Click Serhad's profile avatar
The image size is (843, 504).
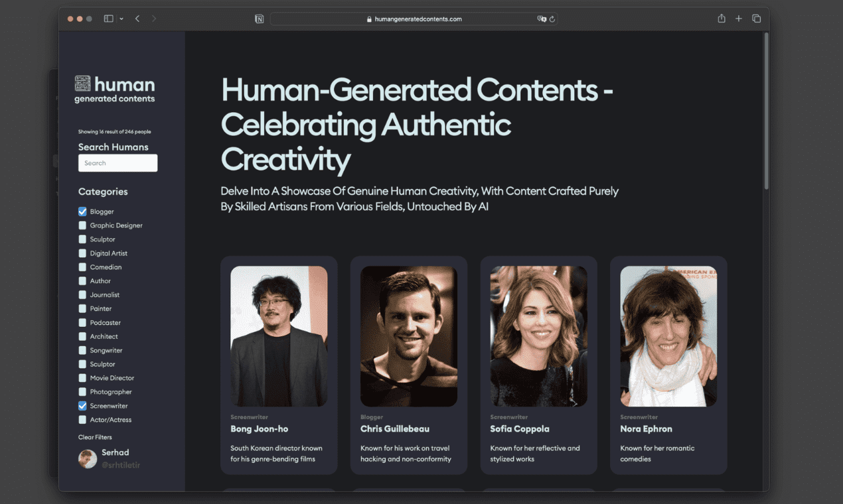tap(88, 459)
